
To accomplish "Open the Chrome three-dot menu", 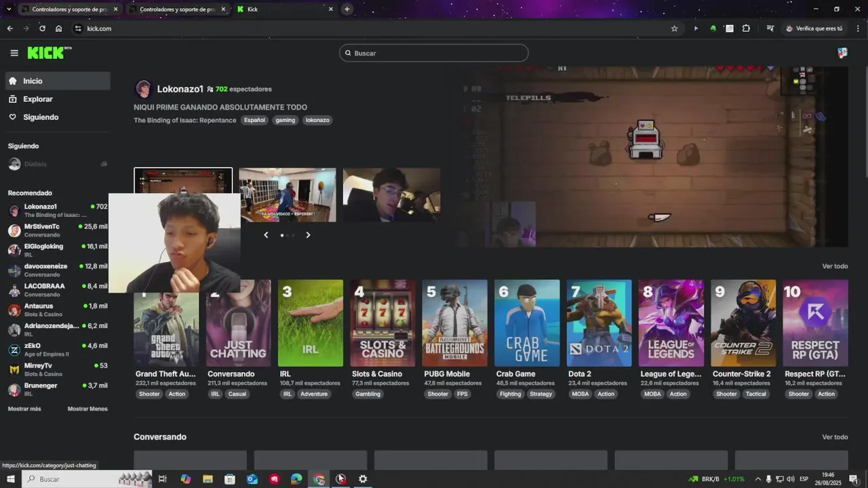I will click(x=856, y=28).
